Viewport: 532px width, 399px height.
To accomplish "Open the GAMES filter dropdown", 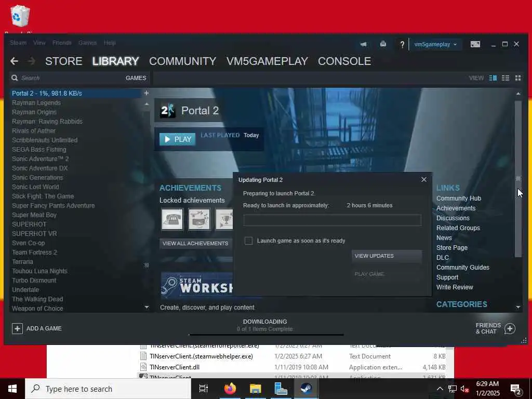I will 136,78.
